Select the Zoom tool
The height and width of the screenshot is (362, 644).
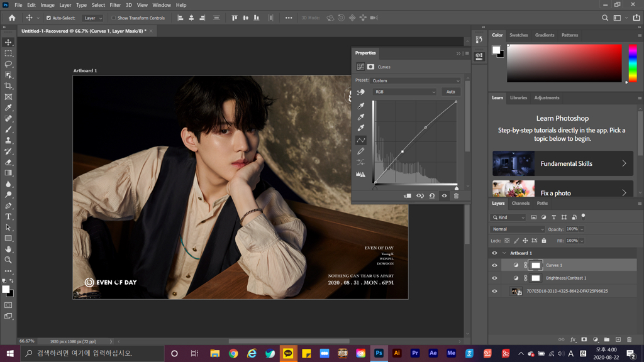pyautogui.click(x=8, y=260)
